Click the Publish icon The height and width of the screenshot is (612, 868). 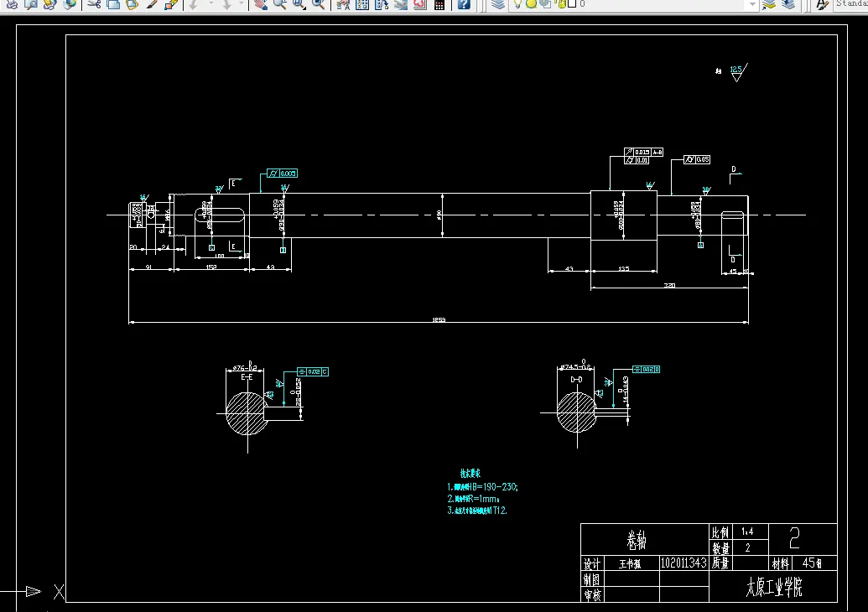click(49, 4)
